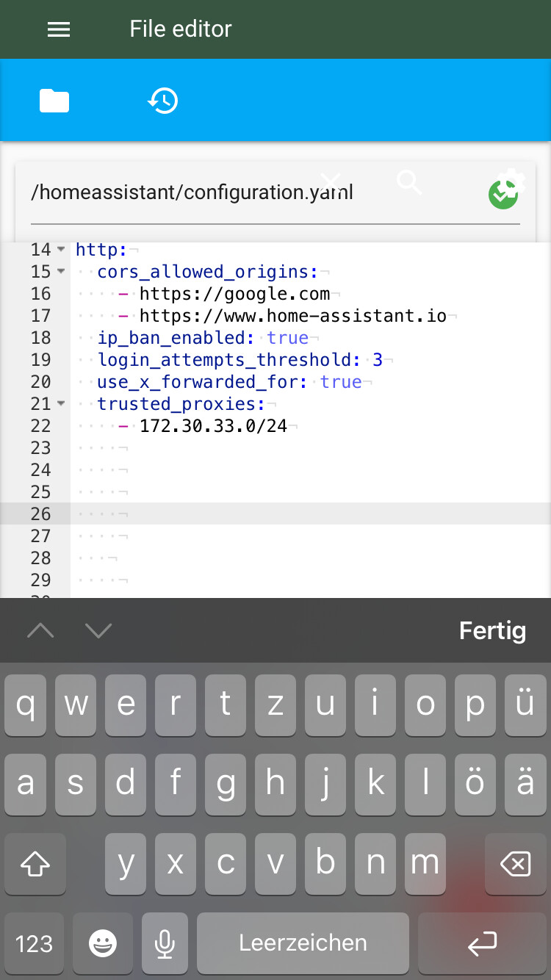Collapse the cors_allowed_origins fold arrow

pyautogui.click(x=61, y=272)
